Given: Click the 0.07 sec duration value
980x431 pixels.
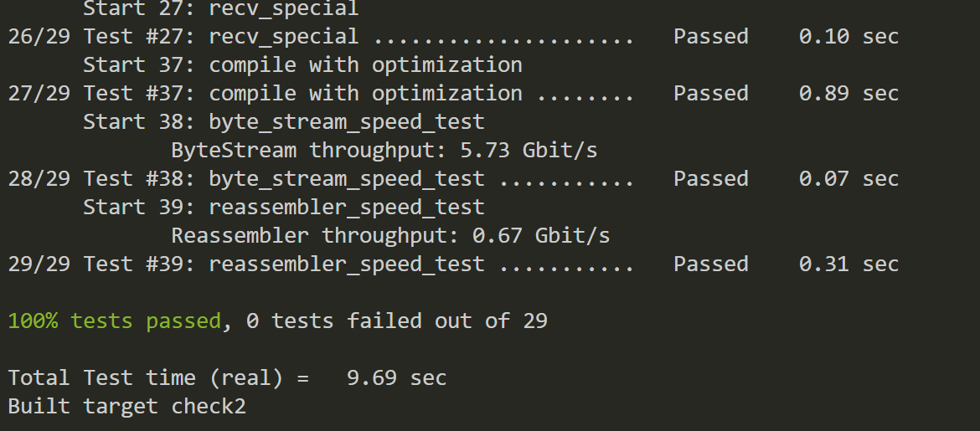Looking at the screenshot, I should (848, 179).
